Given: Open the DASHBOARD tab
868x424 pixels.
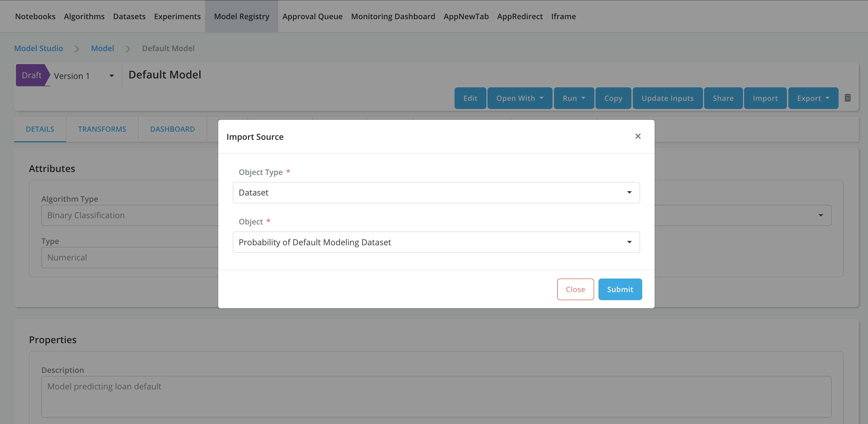Looking at the screenshot, I should point(172,129).
